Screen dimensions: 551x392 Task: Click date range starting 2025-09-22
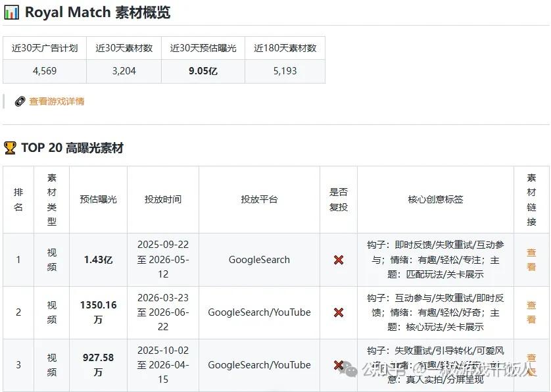coord(163,259)
